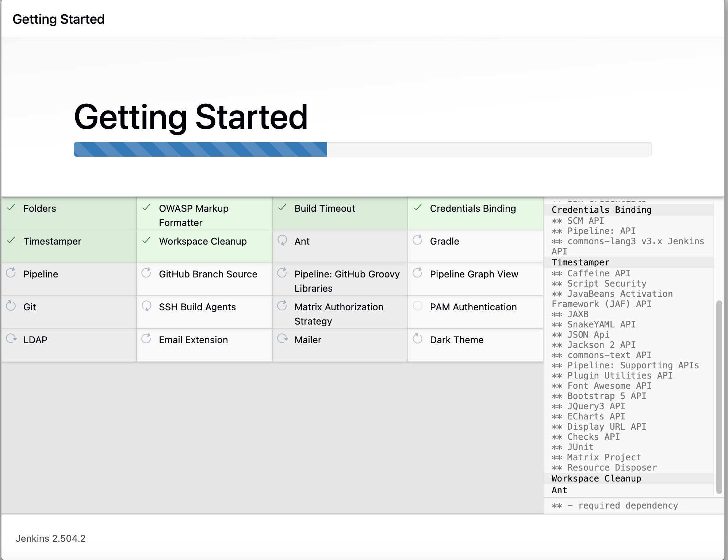The image size is (728, 560).
Task: Click spinner icon beside Matrix Authorization Strategy
Action: click(282, 306)
